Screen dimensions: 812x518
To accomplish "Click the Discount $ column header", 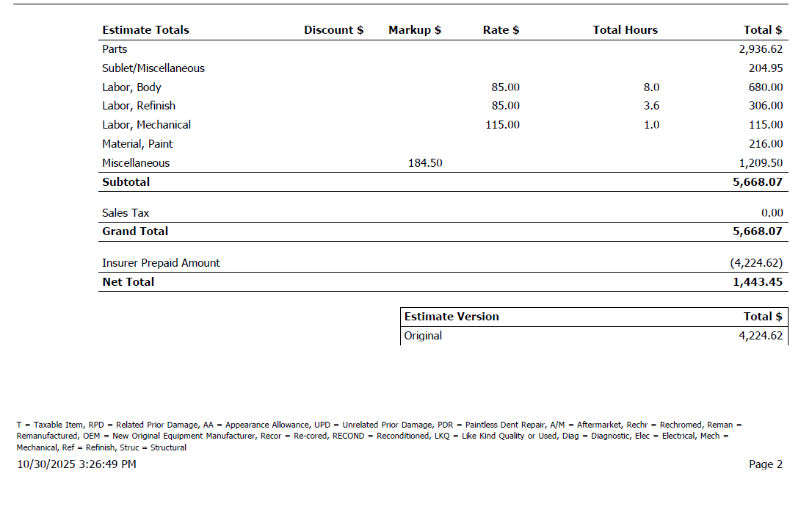I will click(x=333, y=30).
